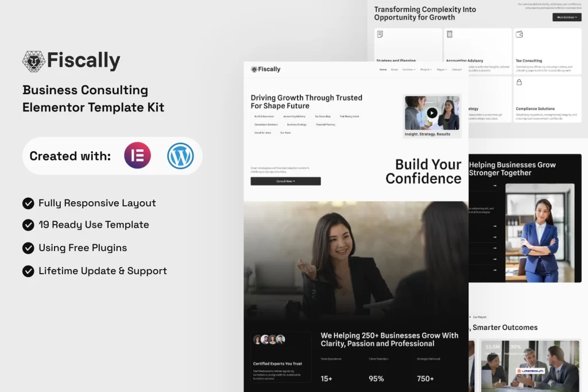Open the Tax Consulting service card title
The image size is (588, 392).
529,60
